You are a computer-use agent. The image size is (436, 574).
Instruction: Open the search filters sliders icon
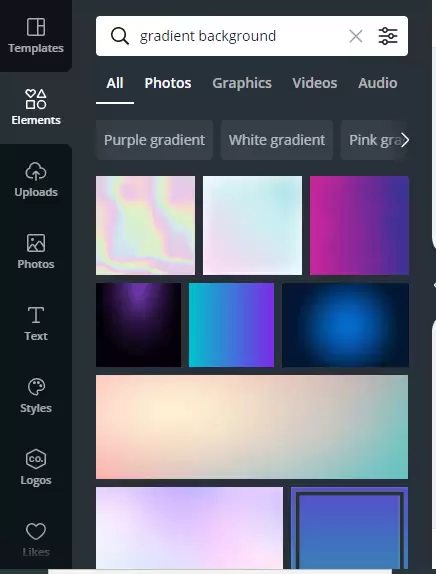[388, 36]
